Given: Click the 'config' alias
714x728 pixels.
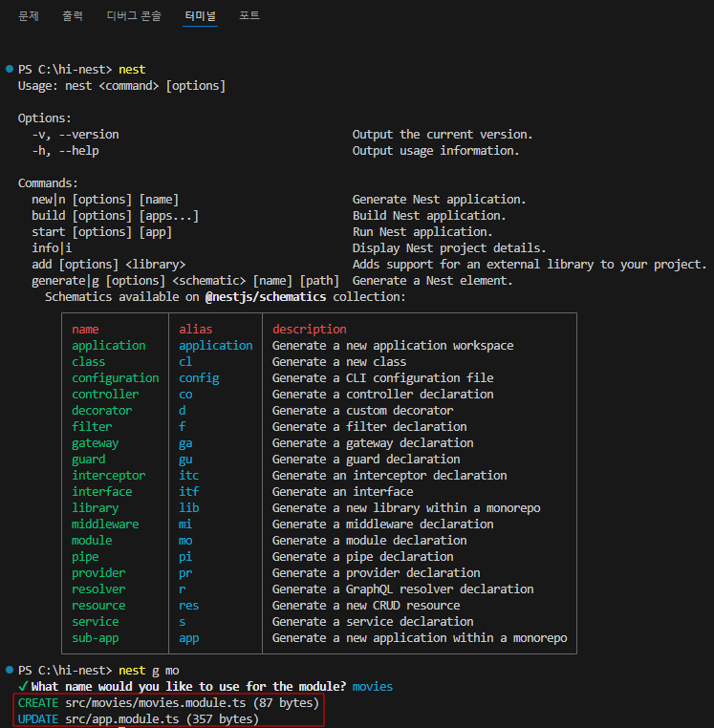Looking at the screenshot, I should point(199,378).
